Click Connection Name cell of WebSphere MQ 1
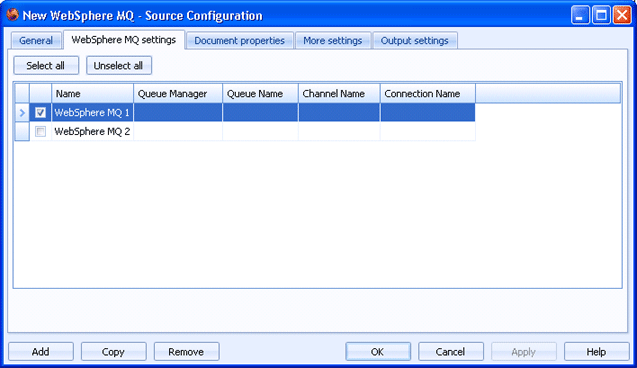637x368 pixels. tap(428, 113)
